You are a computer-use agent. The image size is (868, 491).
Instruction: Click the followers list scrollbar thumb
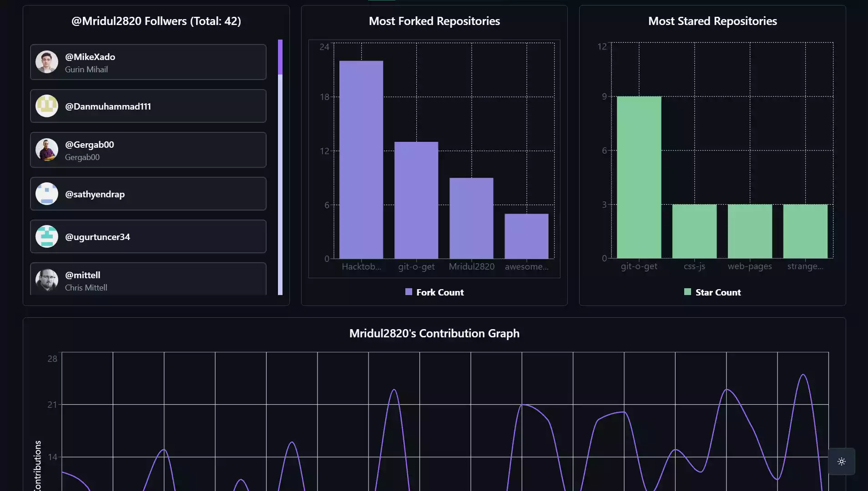point(280,57)
